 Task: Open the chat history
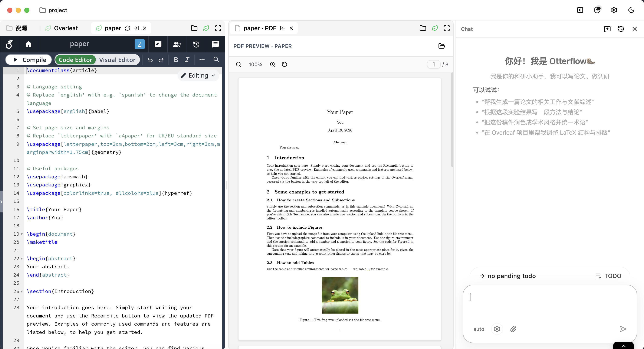tap(621, 29)
